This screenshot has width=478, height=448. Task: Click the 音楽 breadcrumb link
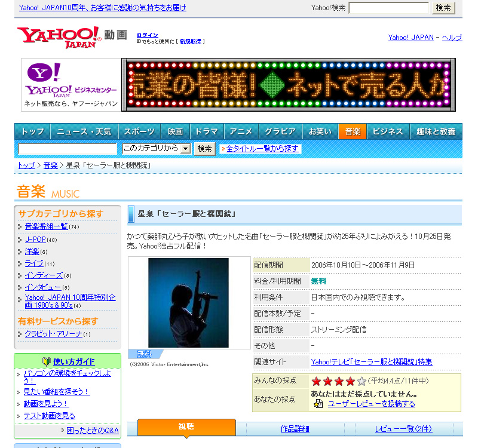(x=51, y=165)
